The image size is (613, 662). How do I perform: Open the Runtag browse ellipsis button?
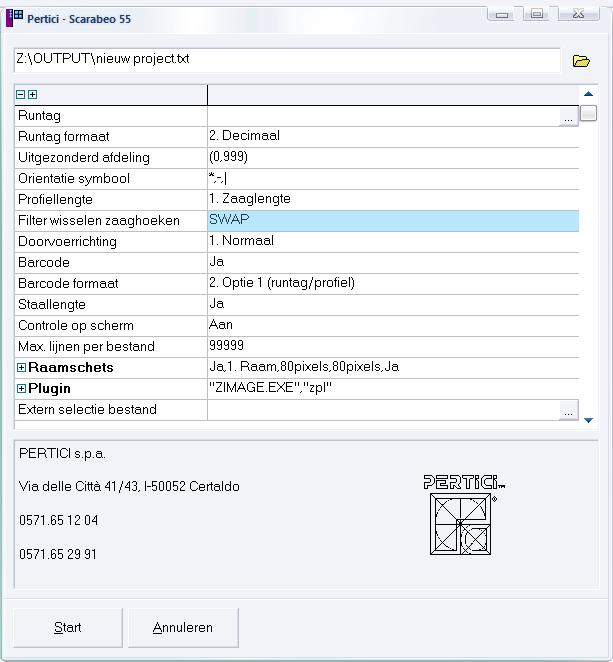[x=568, y=117]
